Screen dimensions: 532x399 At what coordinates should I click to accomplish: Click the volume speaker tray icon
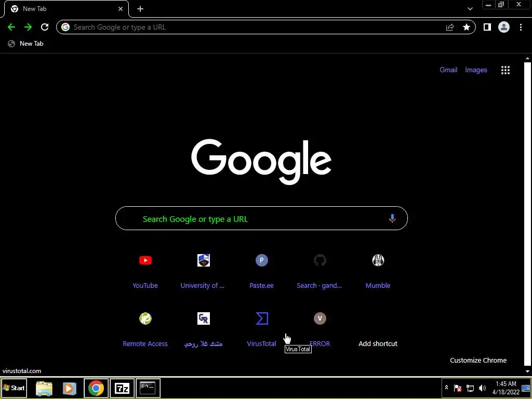482,388
